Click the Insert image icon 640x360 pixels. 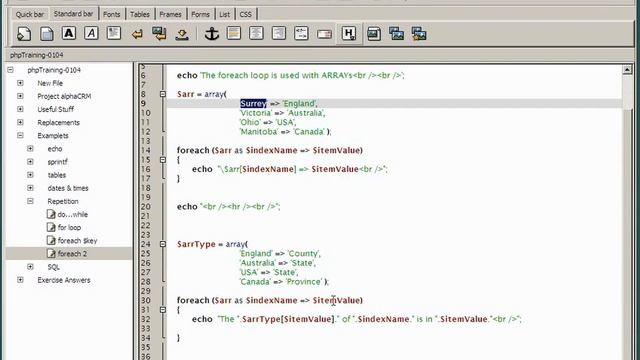pos(374,34)
